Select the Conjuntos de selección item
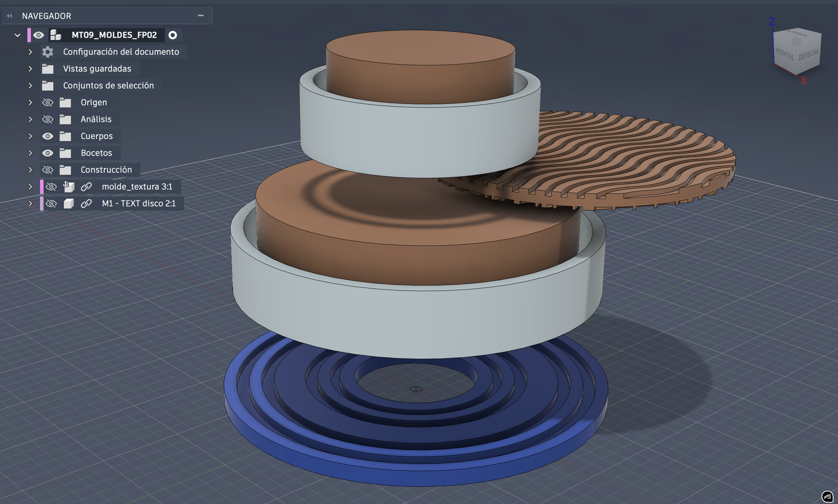 click(108, 86)
